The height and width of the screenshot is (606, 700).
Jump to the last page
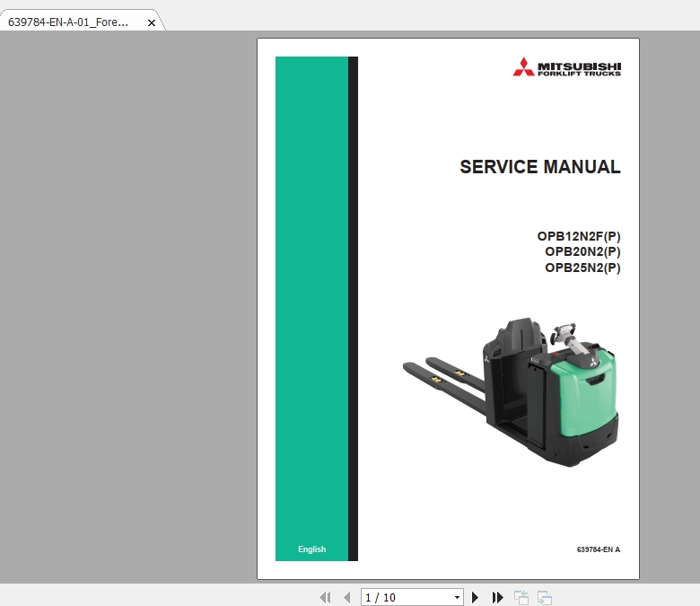497,598
